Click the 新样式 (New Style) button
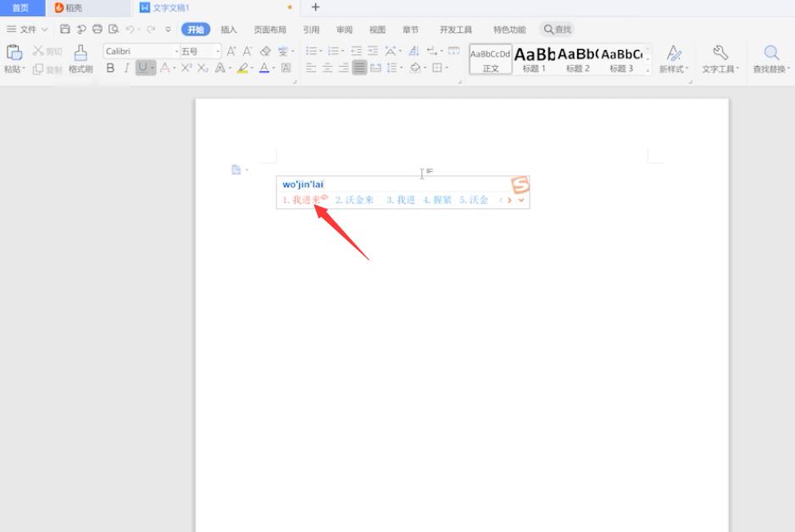 tap(673, 58)
